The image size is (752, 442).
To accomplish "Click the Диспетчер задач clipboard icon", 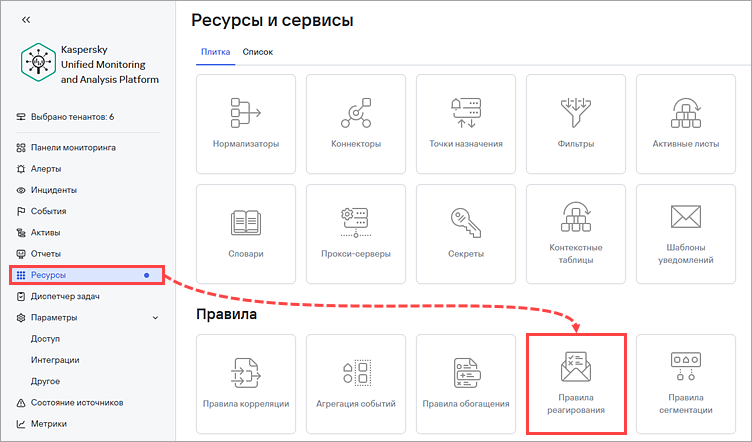I will tap(21, 296).
